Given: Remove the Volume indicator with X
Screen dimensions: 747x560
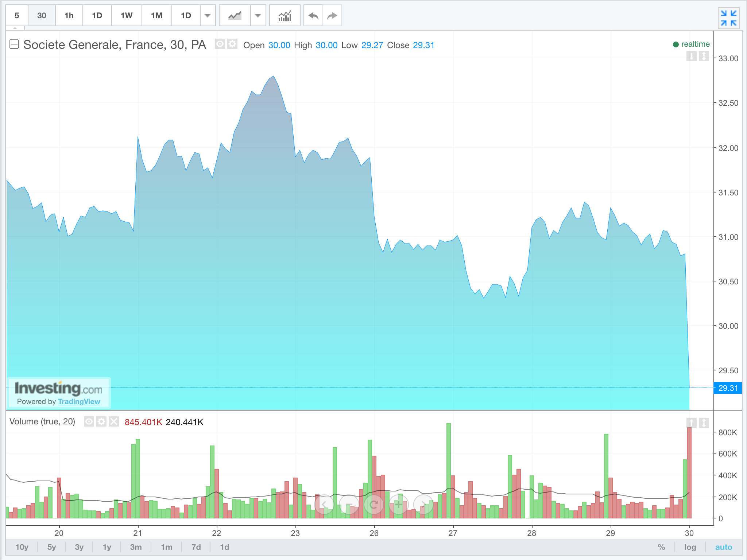Looking at the screenshot, I should click(x=114, y=421).
